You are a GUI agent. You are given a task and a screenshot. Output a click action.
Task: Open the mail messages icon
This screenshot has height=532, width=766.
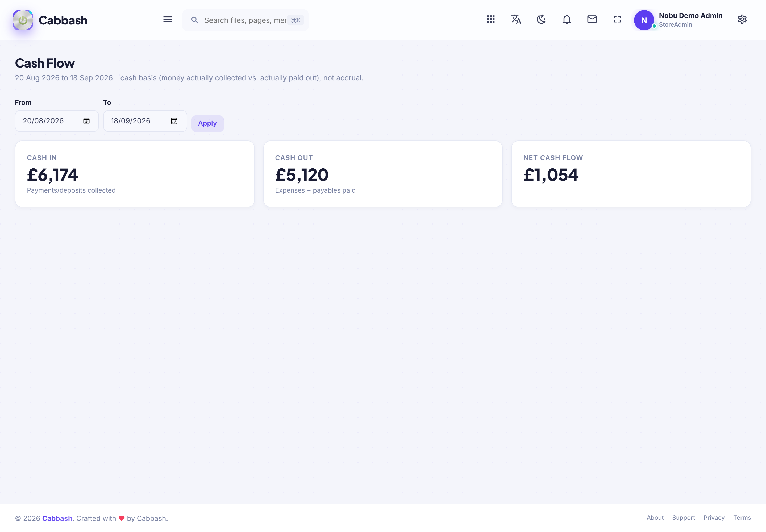pos(592,19)
